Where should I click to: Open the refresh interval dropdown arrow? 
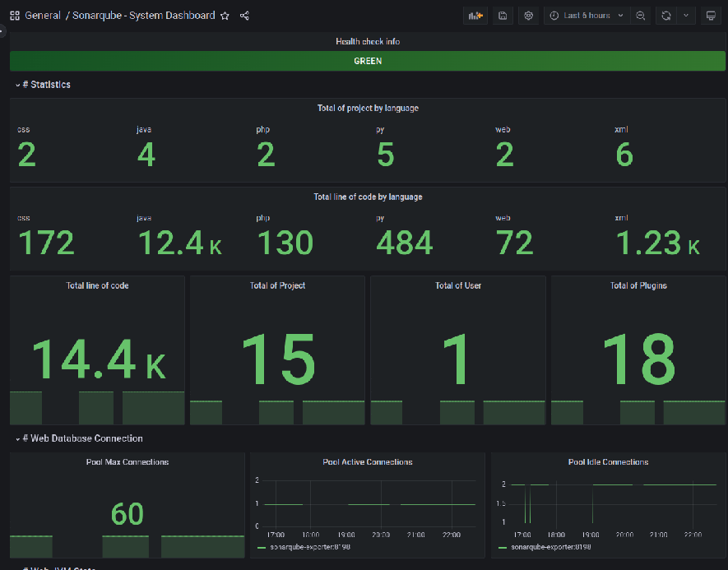686,16
